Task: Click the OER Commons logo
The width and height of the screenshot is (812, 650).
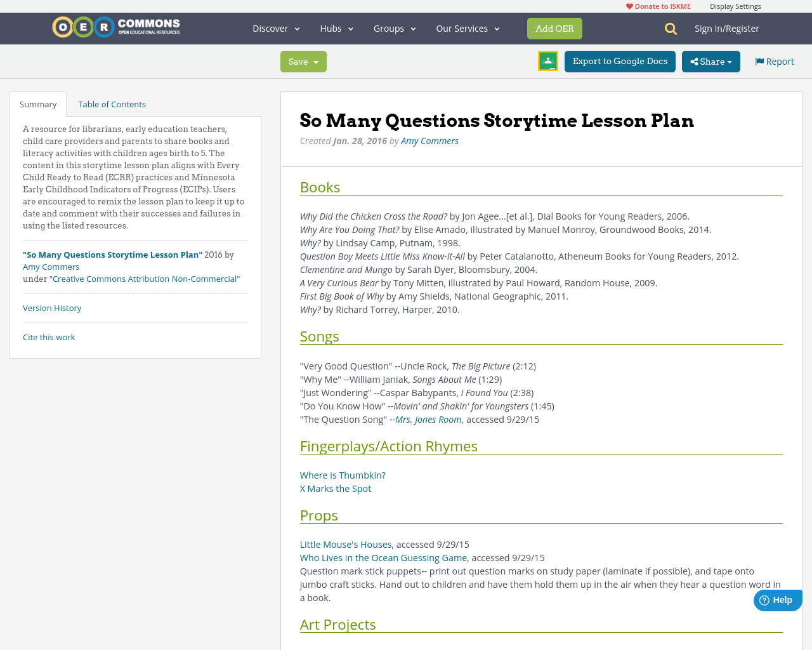Action: pos(115,25)
